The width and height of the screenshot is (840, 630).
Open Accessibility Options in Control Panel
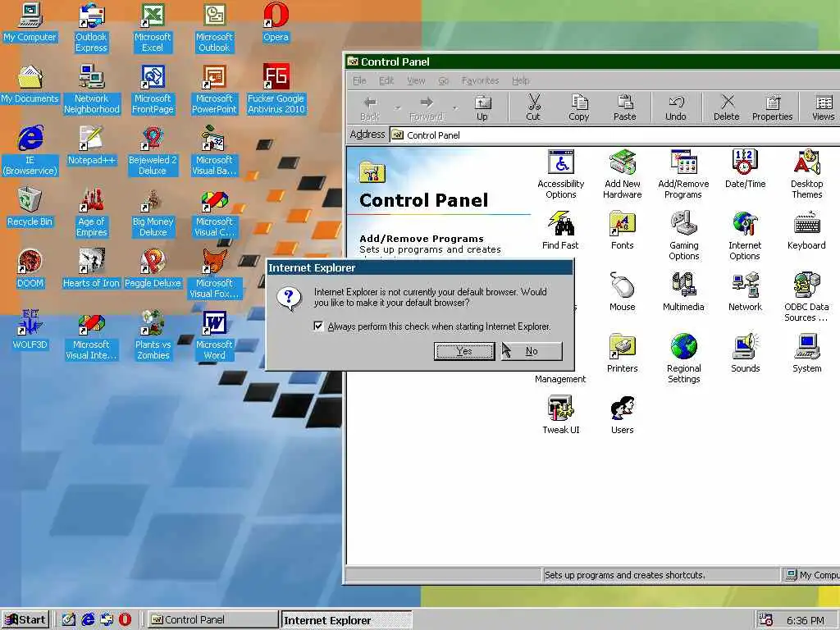coord(560,174)
